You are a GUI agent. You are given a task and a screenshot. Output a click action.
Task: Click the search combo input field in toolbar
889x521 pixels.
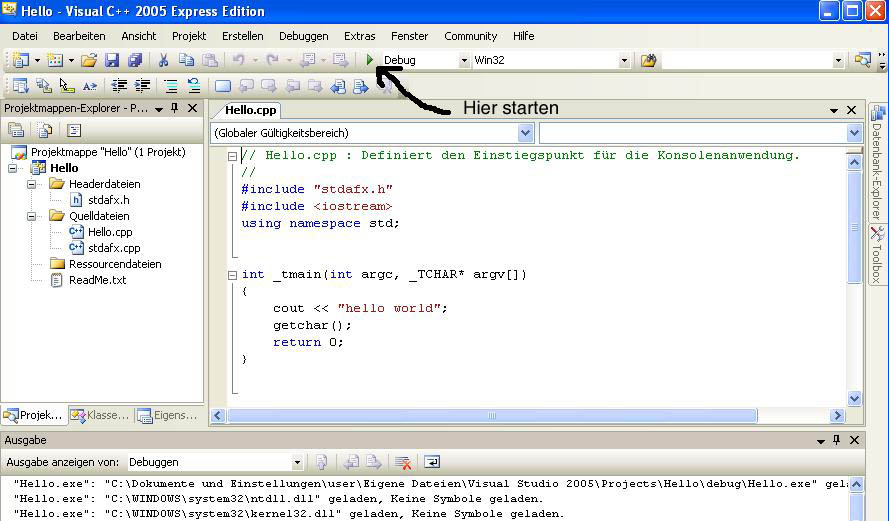point(747,60)
